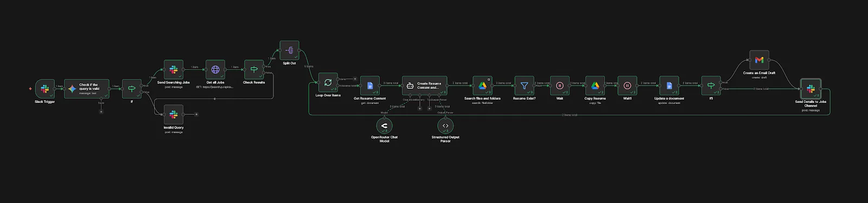Select the Resume Exist? filter node
The image size is (868, 203).
pos(524,86)
